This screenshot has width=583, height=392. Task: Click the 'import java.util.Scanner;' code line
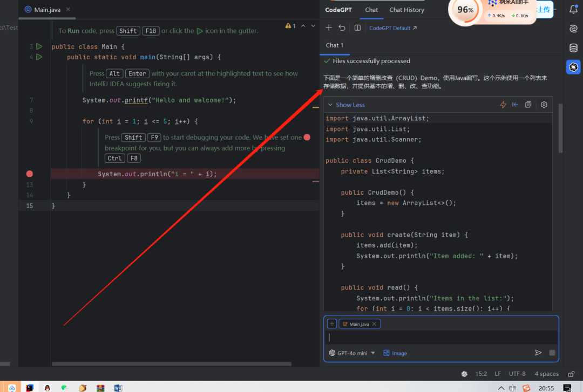click(374, 139)
